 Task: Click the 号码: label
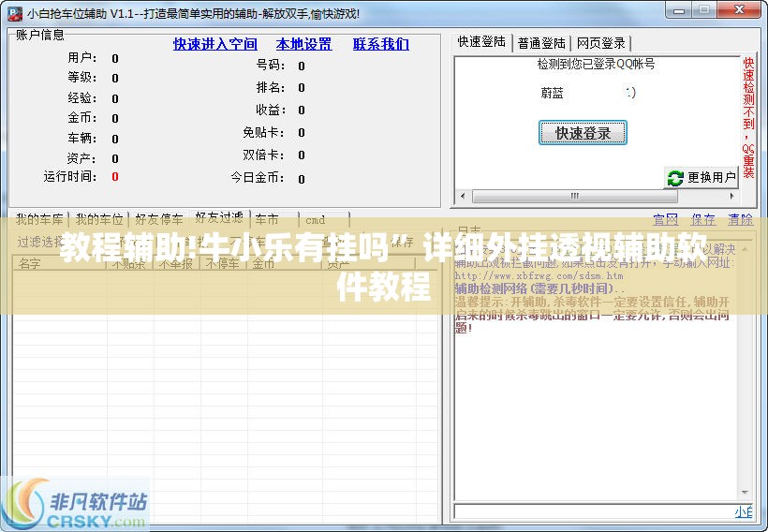pos(271,65)
